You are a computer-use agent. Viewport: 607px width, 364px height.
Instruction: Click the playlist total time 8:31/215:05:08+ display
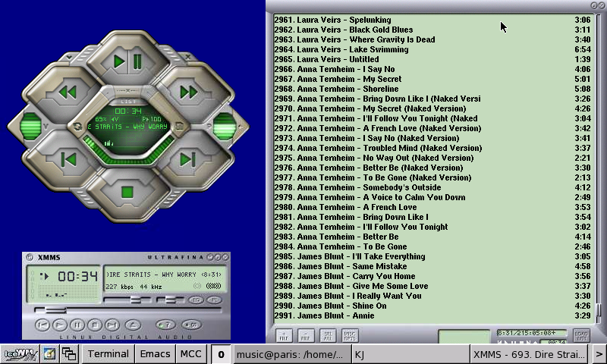532,333
